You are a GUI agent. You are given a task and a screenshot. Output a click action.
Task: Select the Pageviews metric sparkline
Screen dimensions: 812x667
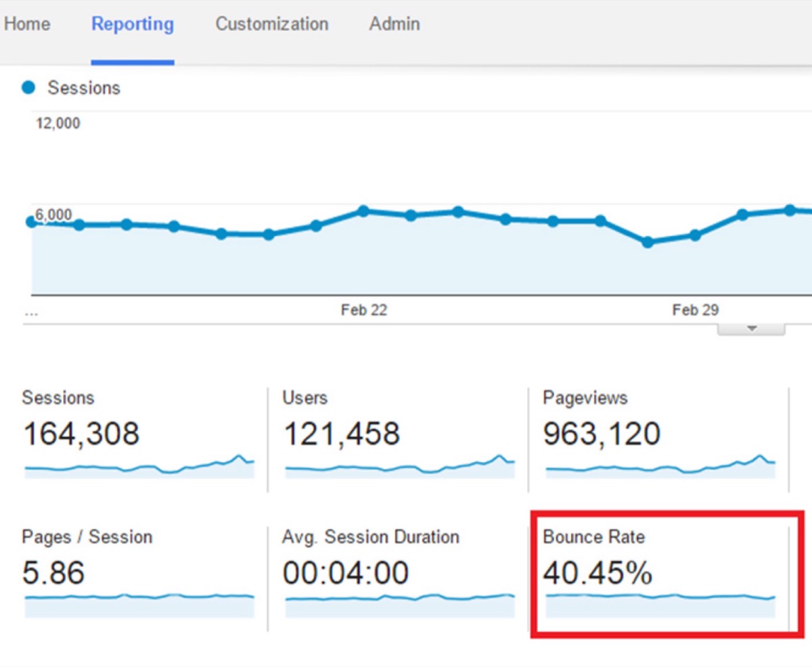click(x=660, y=467)
